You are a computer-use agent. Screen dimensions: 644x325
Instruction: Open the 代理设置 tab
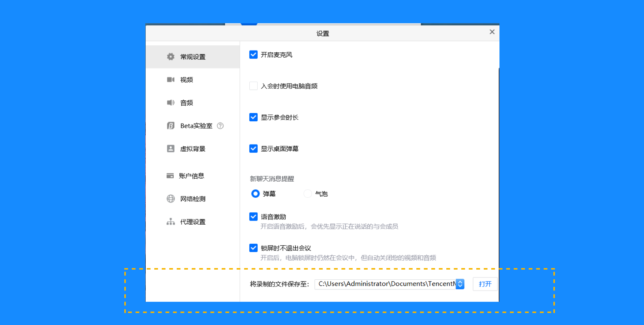[193, 222]
